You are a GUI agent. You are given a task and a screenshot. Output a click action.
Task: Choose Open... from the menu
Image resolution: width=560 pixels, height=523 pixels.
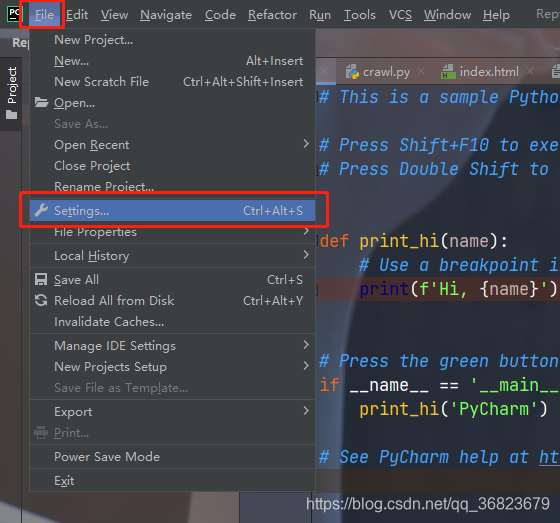(172, 103)
